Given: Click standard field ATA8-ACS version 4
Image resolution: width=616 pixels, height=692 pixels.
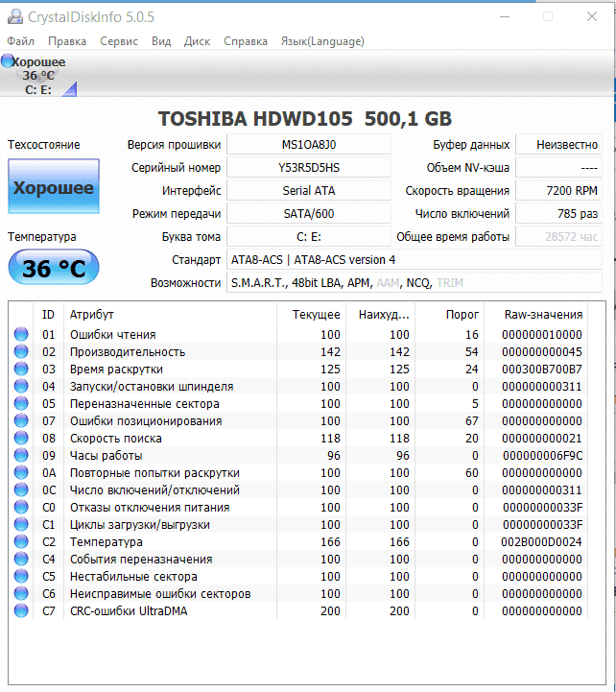Looking at the screenshot, I should click(415, 259).
